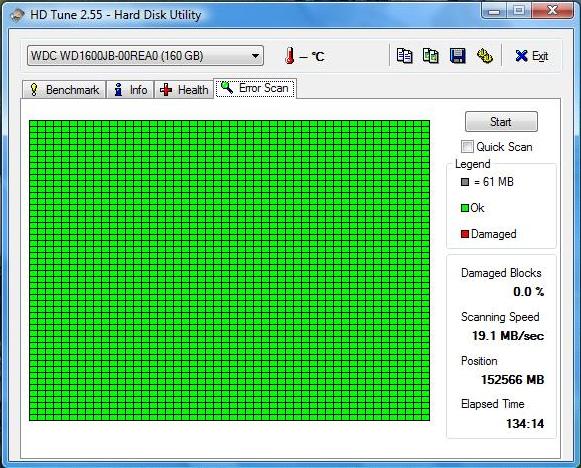Click the thermometer temperature icon
The image size is (581, 468).
coord(290,56)
